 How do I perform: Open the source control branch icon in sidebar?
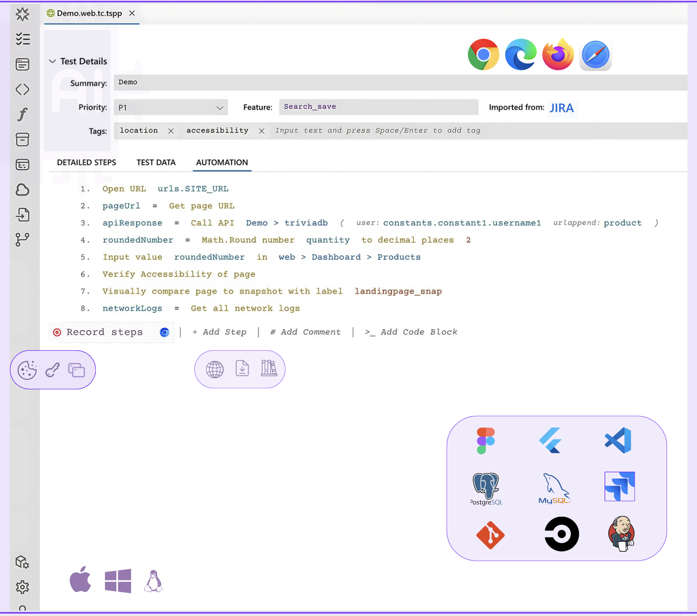click(23, 239)
